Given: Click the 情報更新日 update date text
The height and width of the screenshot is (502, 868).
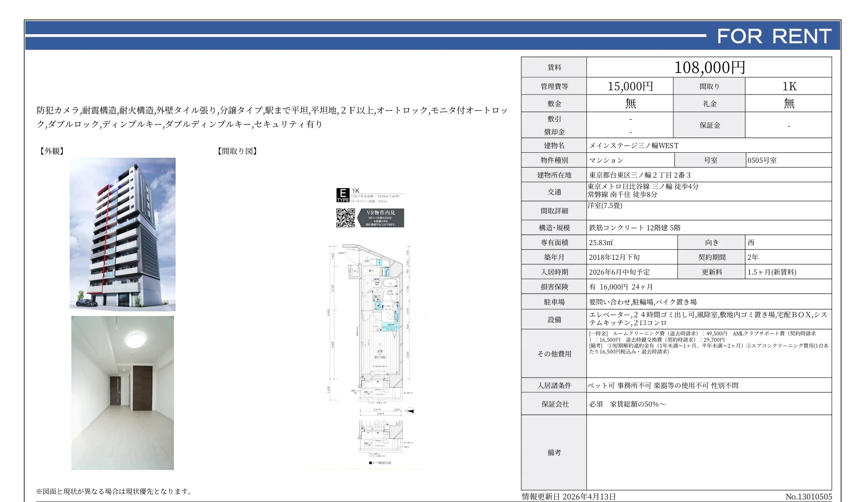Looking at the screenshot, I should pyautogui.click(x=568, y=497).
